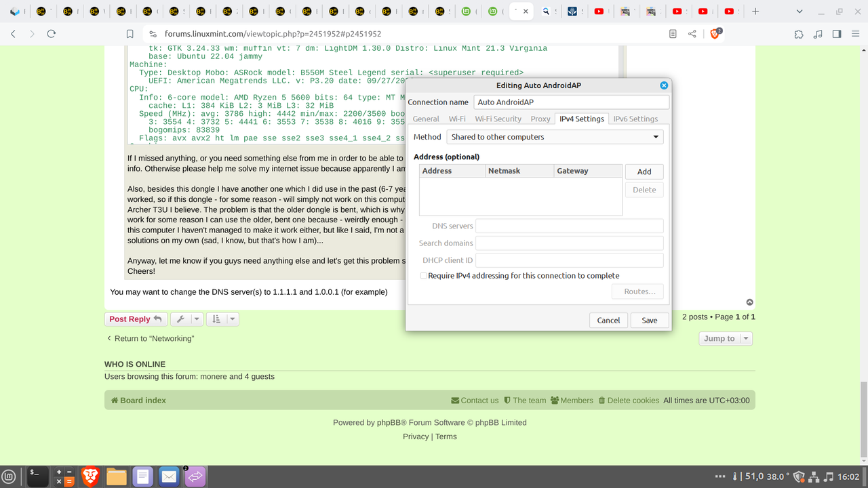Screen dimensions: 868x488
Task: Expand the display and sorting options dropdown
Action: click(222, 319)
